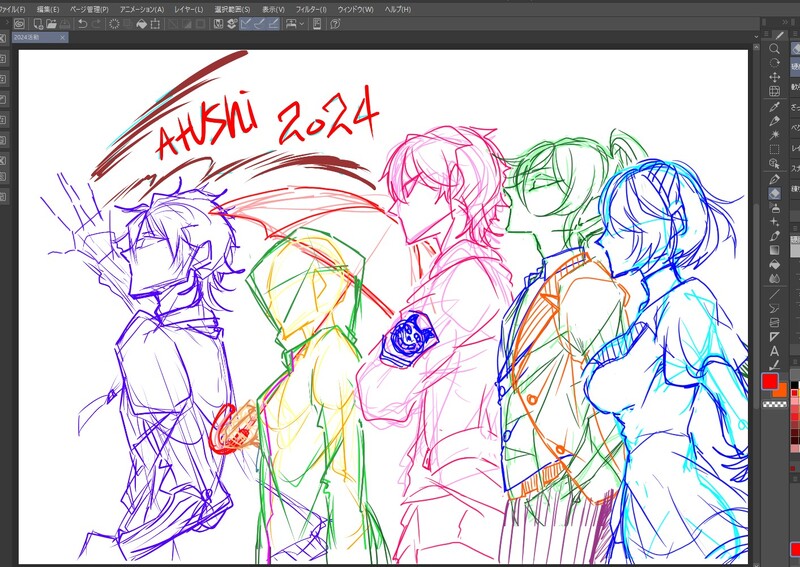Select the Text A tool
Viewport: 800px width, 567px height.
pyautogui.click(x=774, y=351)
